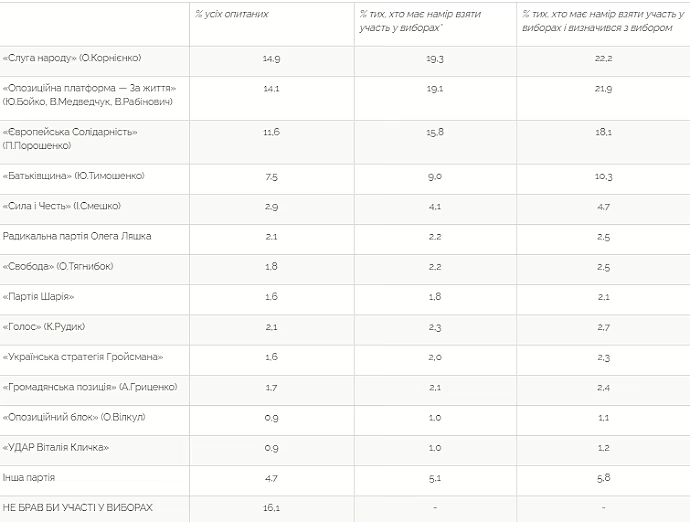This screenshot has height=522, width=690.
Task: Click the Інша партія row label
Action: tap(29, 478)
